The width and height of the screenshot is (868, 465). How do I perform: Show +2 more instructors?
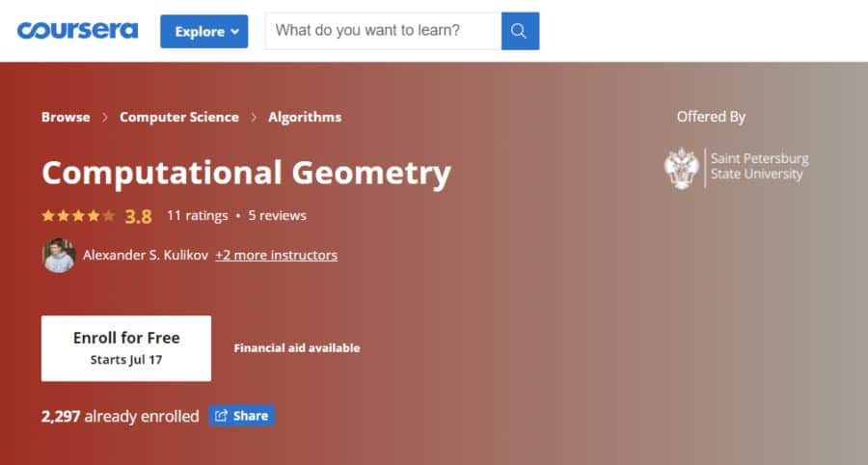[276, 256]
